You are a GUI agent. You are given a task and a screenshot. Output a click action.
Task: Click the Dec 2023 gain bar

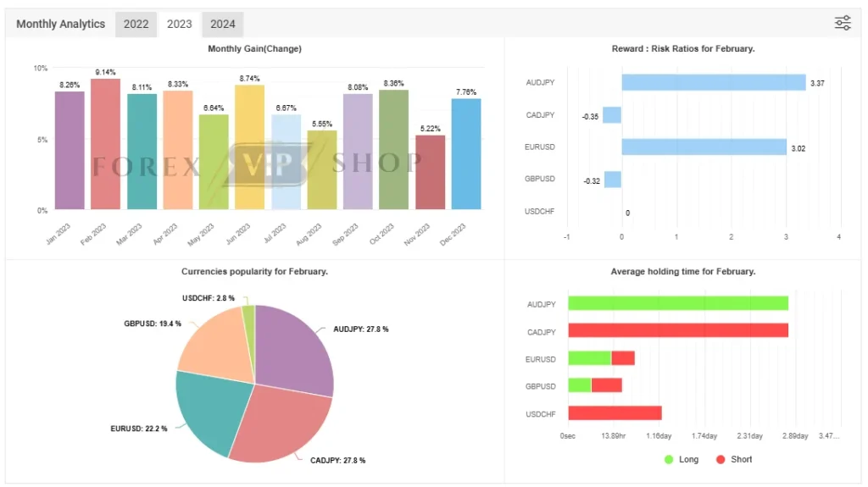pyautogui.click(x=466, y=154)
